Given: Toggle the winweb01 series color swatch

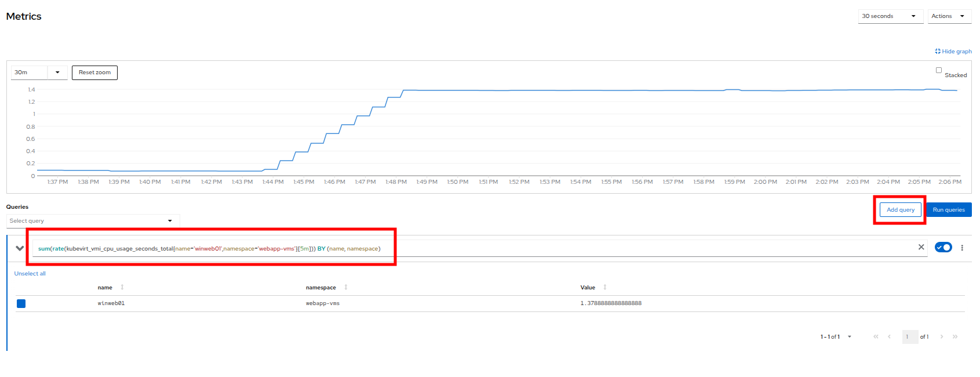Looking at the screenshot, I should 21,303.
